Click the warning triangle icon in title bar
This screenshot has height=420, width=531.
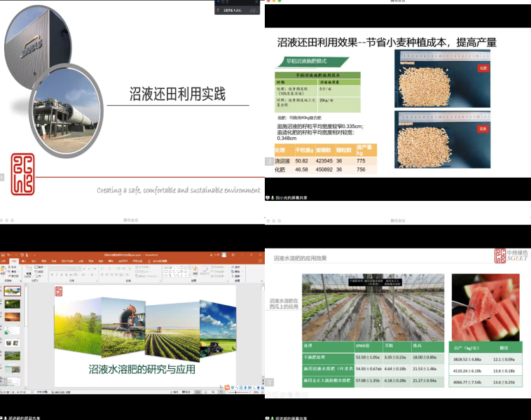tap(212, 255)
